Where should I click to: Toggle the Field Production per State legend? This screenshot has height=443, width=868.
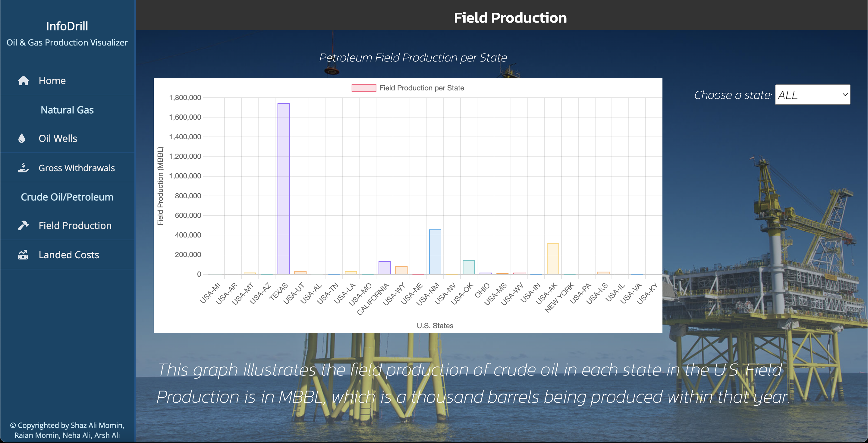[x=421, y=88]
